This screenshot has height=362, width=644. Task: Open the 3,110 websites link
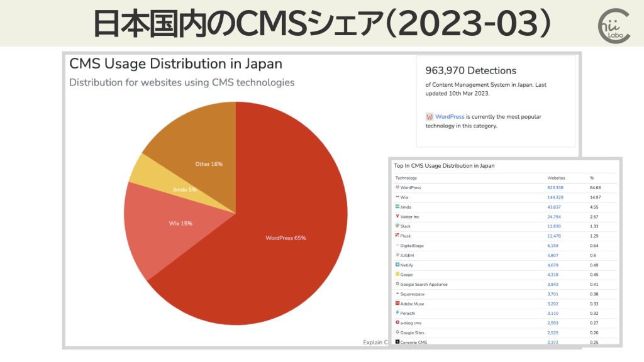[x=552, y=313]
